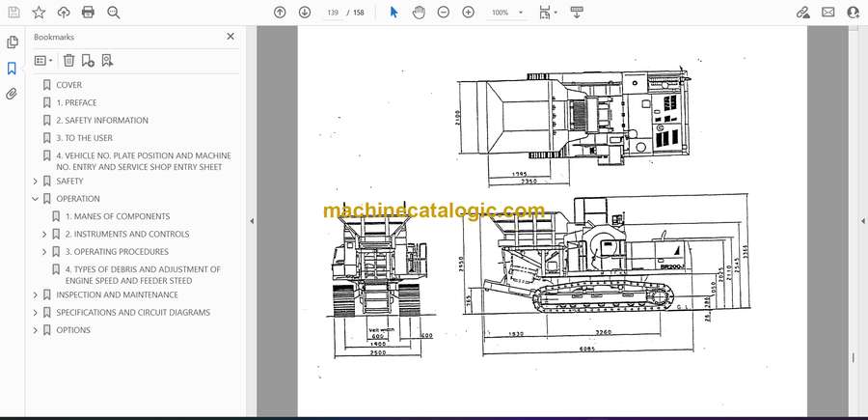This screenshot has width=868, height=420.
Task: Open the COVER bookmark
Action: coord(68,85)
